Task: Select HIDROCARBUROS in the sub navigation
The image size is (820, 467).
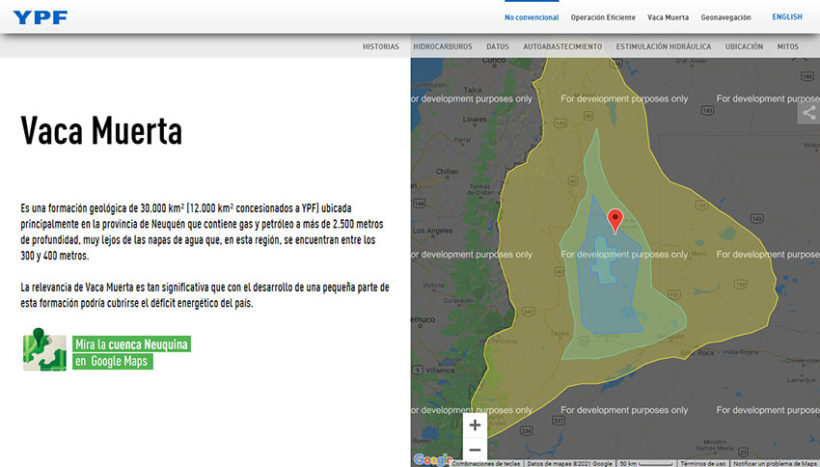Action: click(x=443, y=46)
